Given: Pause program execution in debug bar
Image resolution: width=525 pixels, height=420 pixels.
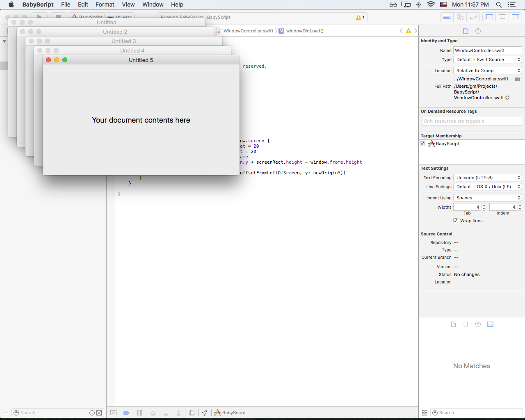Looking at the screenshot, I should (139, 413).
